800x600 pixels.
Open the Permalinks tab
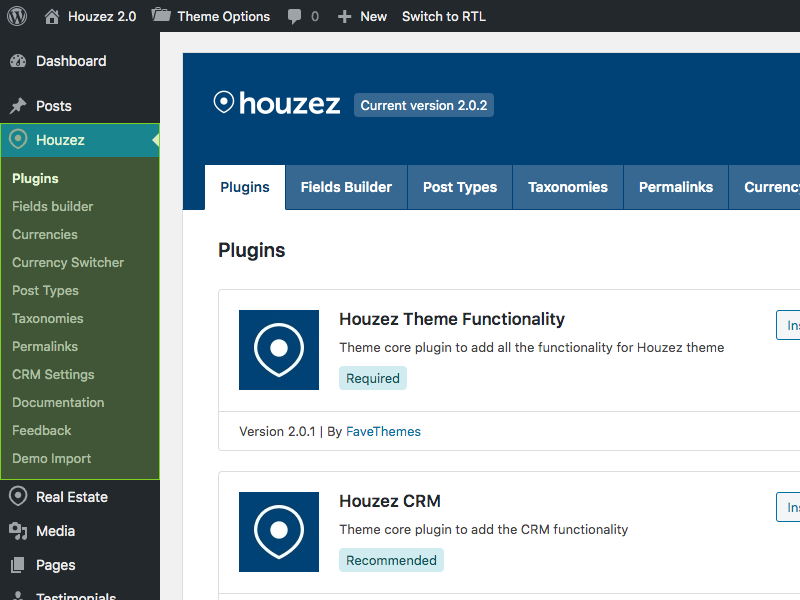coord(676,187)
